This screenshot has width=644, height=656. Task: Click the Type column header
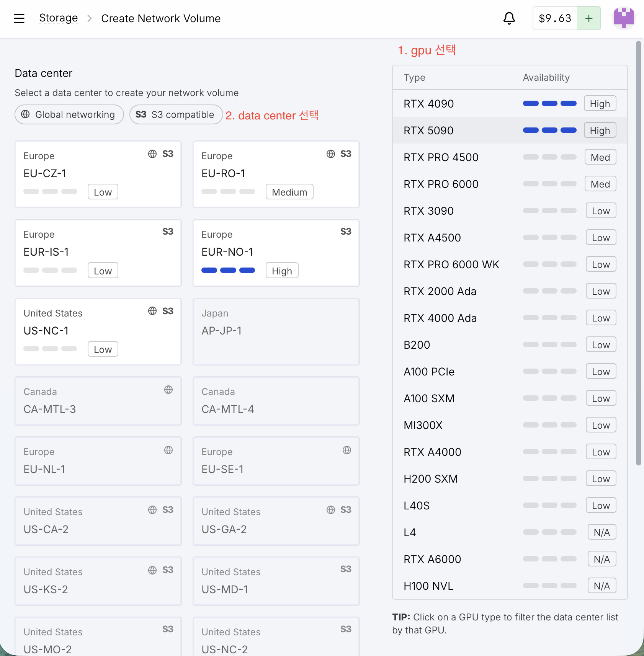point(414,77)
